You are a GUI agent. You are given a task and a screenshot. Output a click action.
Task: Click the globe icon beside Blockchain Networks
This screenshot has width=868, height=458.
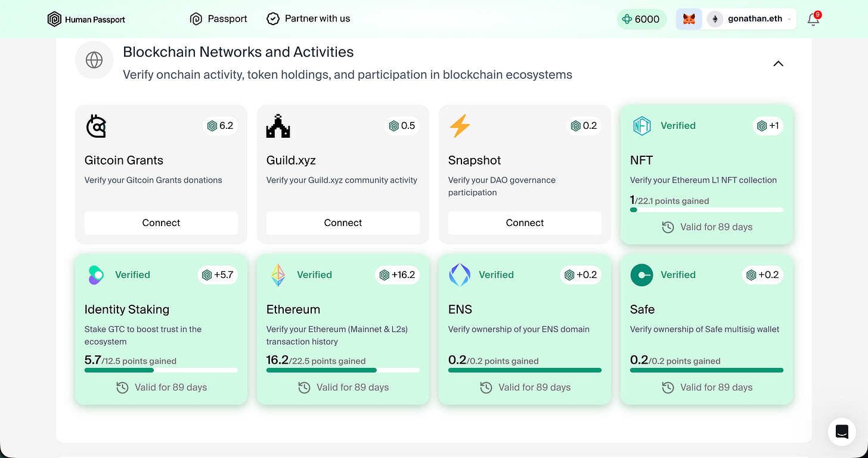[x=94, y=60]
